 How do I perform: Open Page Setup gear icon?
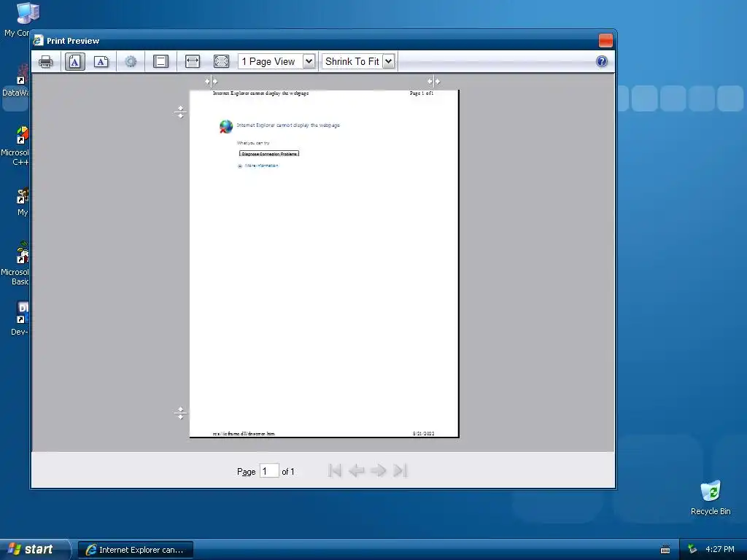(131, 61)
